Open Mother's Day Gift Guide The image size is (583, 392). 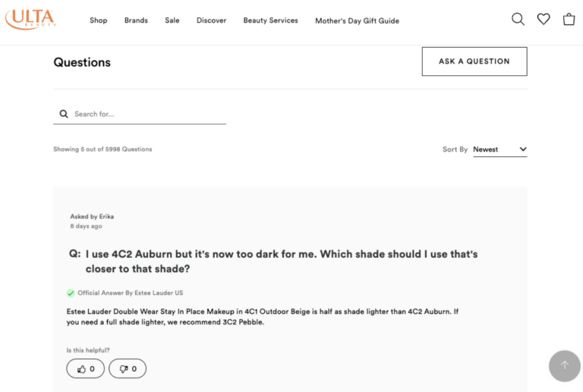coord(357,20)
